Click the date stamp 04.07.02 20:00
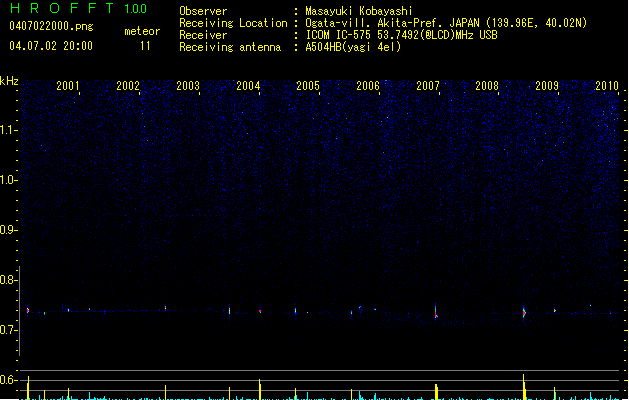 51,46
